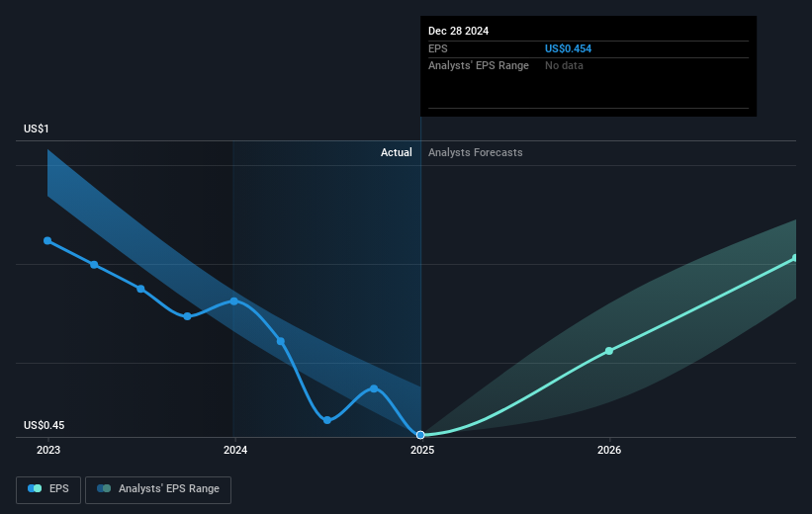Click the forecast data point at 2026
Screen dimensions: 812x514
point(609,351)
